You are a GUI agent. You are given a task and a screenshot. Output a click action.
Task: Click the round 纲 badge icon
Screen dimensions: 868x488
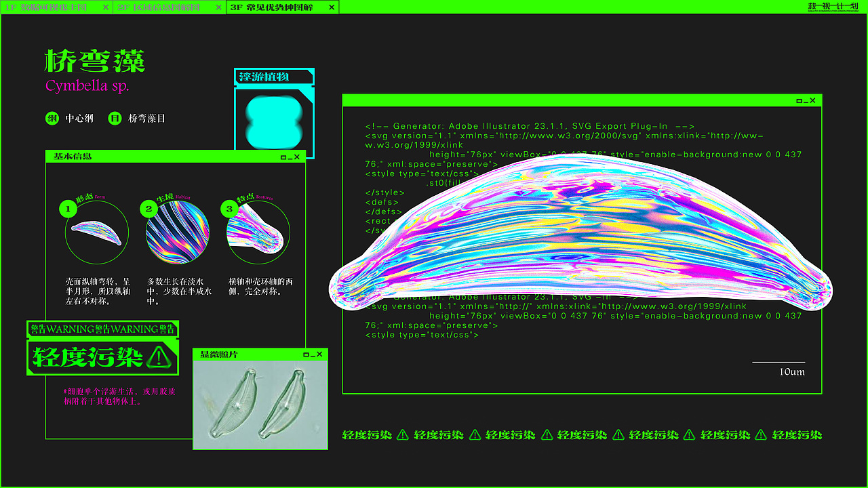tap(52, 119)
